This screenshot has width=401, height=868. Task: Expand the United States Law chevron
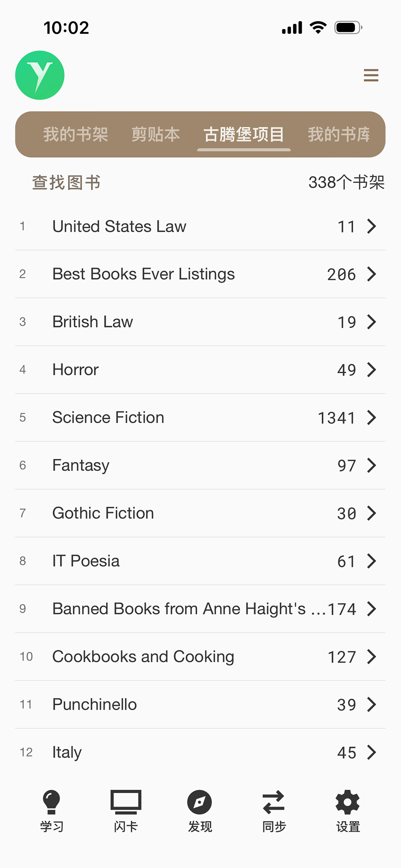(x=372, y=226)
